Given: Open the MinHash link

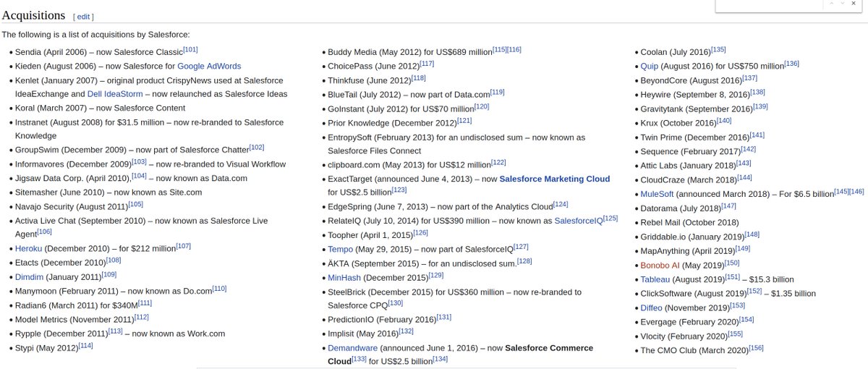Looking at the screenshot, I should (344, 277).
